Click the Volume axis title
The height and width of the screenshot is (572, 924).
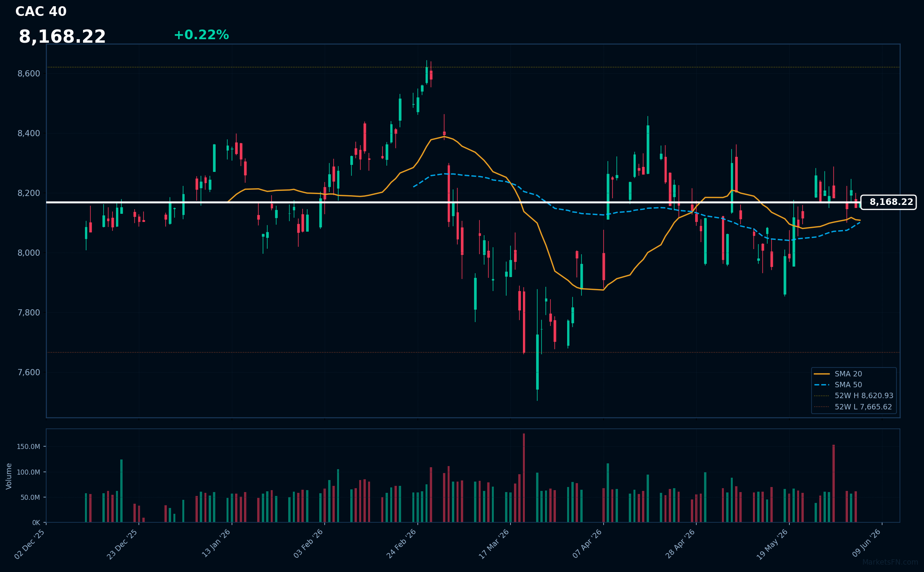click(x=9, y=476)
